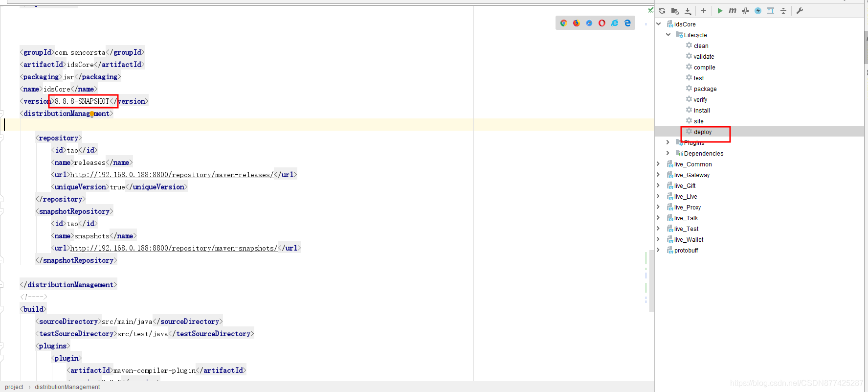The width and height of the screenshot is (868, 392).
Task: Expand the live_Wallet project
Action: click(658, 239)
